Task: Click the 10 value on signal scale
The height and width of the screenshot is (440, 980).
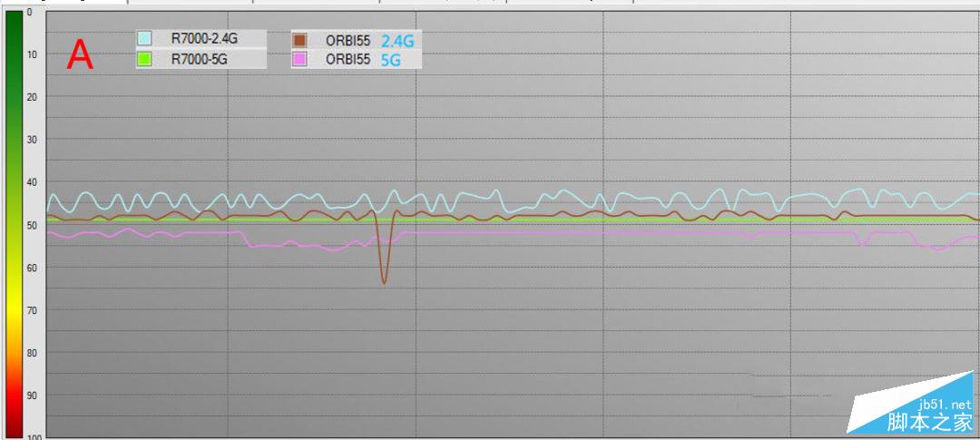Action: 33,54
